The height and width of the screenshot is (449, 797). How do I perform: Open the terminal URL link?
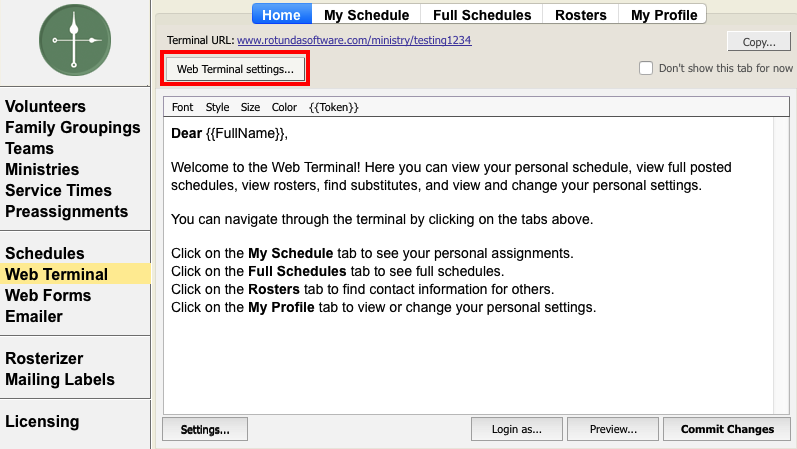354,41
